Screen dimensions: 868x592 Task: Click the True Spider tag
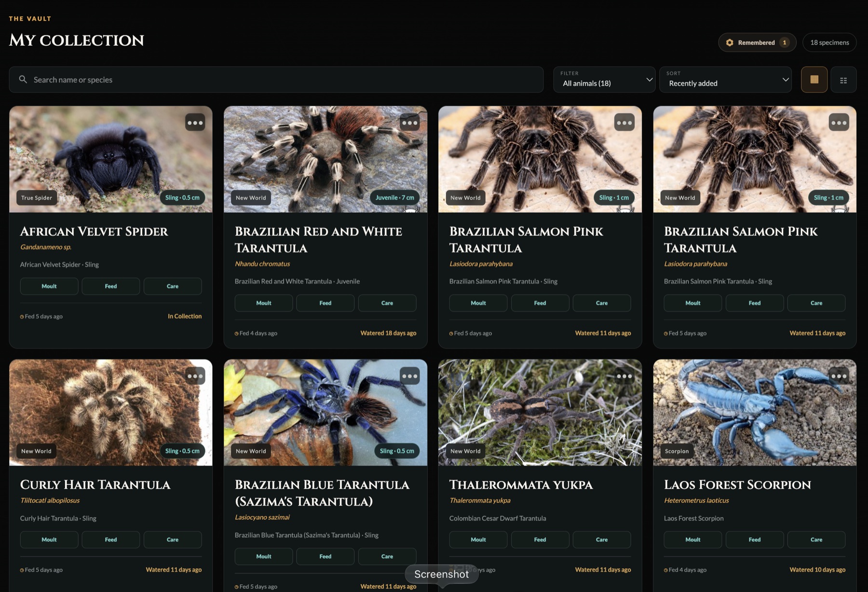tap(37, 198)
